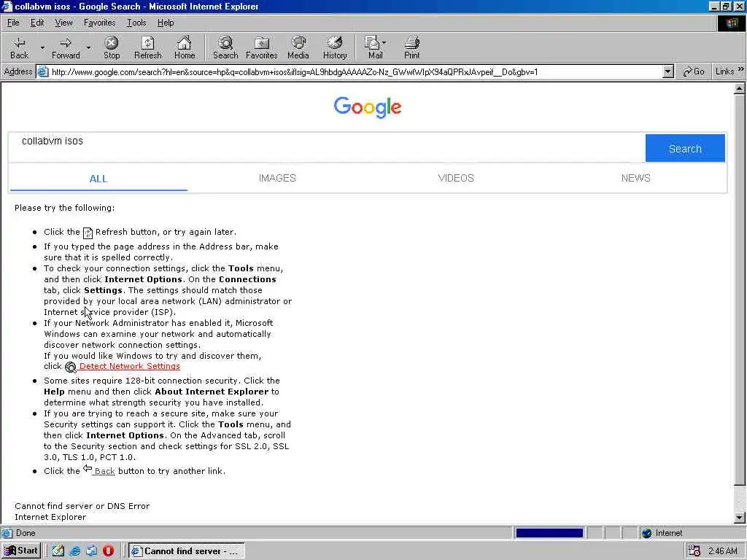Click the Mail toolbar button
The width and height of the screenshot is (747, 560).
(376, 47)
